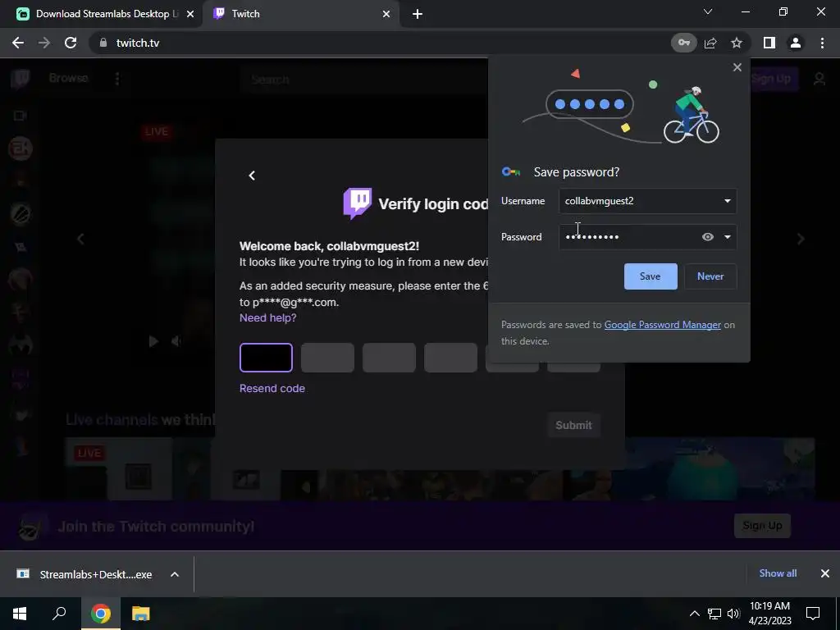The image size is (840, 630).
Task: Bookmark this page with the star icon
Action: [737, 43]
